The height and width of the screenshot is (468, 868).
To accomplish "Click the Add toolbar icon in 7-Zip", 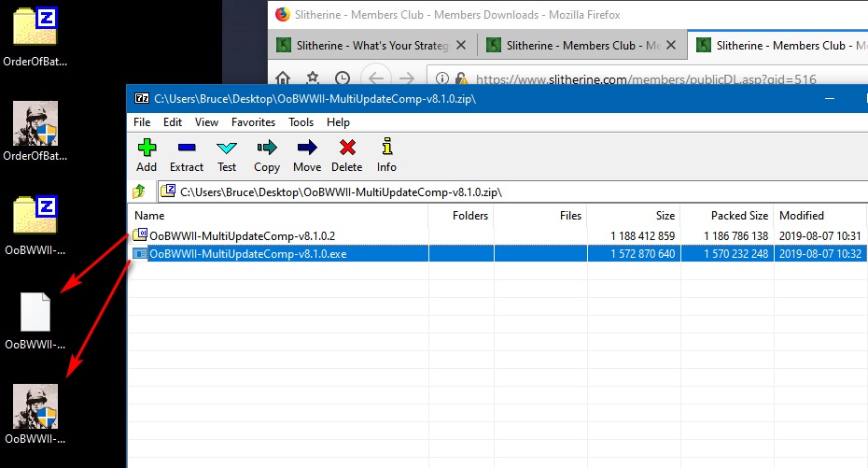I will (147, 154).
